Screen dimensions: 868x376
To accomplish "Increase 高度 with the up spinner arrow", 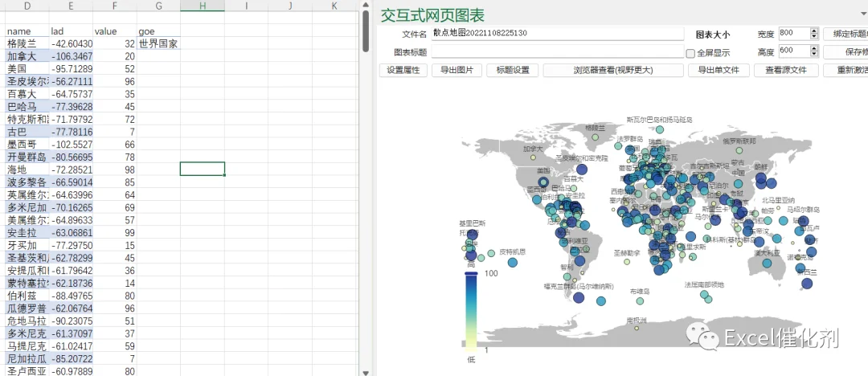I will click(x=813, y=48).
